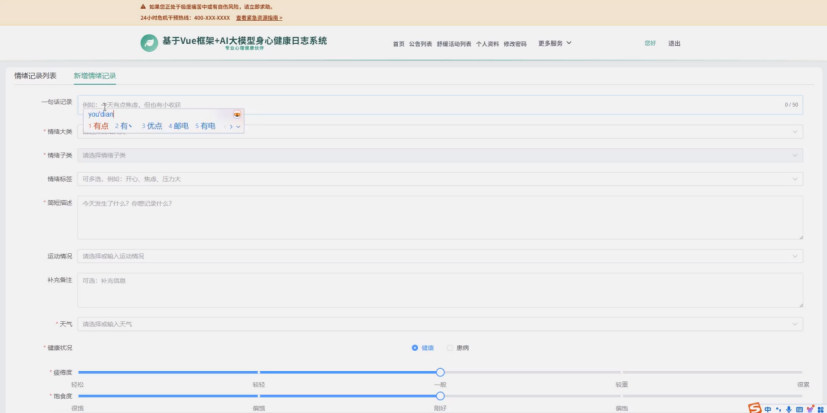Expand the IME candidate list chevron

pyautogui.click(x=238, y=127)
